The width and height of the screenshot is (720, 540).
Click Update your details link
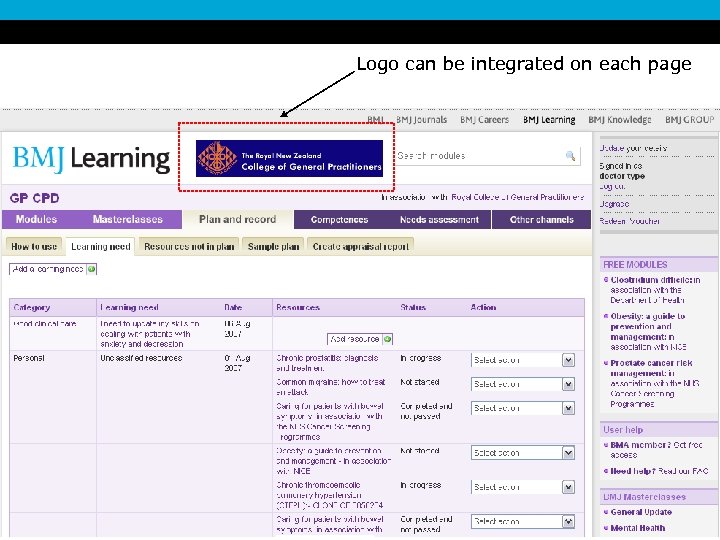[633, 148]
